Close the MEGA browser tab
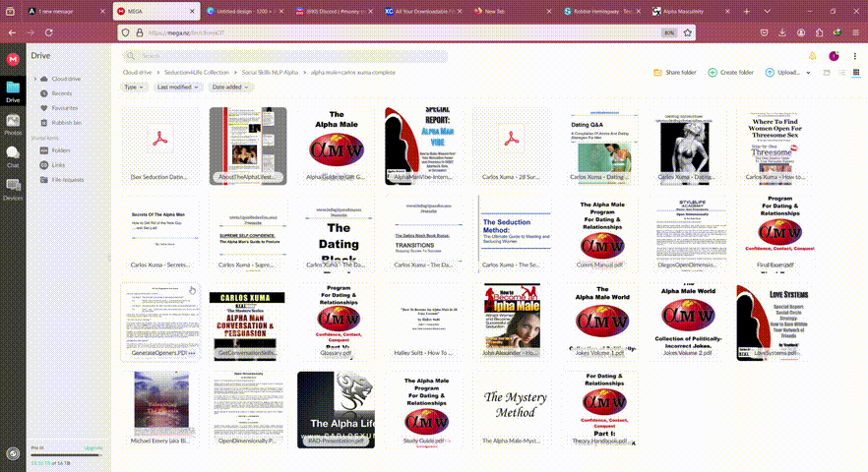This screenshot has height=472, width=868. [192, 11]
